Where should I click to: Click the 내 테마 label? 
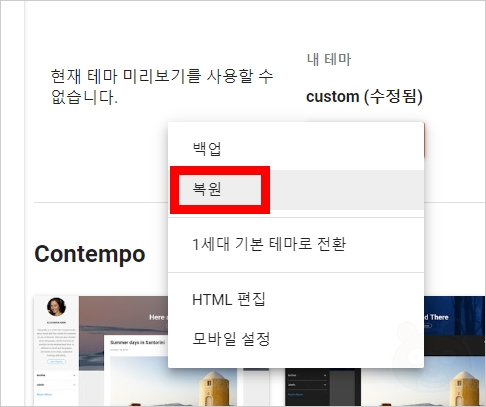[x=329, y=60]
